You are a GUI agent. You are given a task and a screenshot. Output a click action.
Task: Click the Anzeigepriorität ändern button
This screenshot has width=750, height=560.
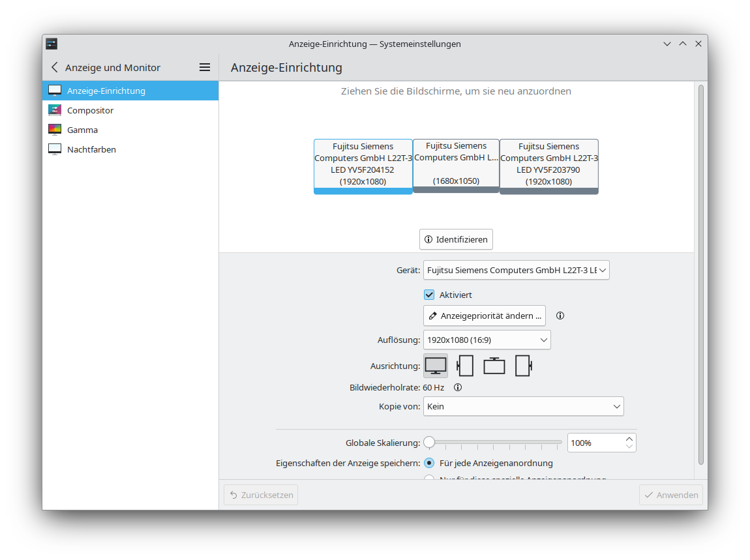coord(484,316)
